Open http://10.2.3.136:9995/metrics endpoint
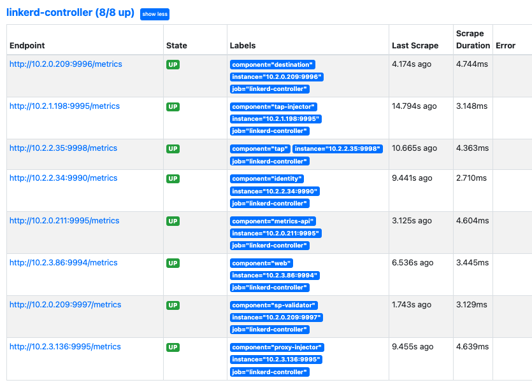The width and height of the screenshot is (532, 392). coord(65,347)
